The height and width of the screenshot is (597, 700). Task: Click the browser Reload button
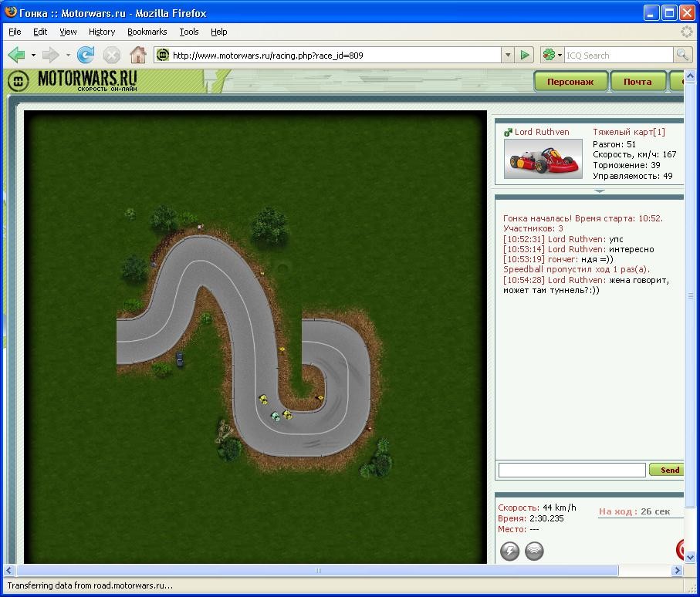click(86, 55)
